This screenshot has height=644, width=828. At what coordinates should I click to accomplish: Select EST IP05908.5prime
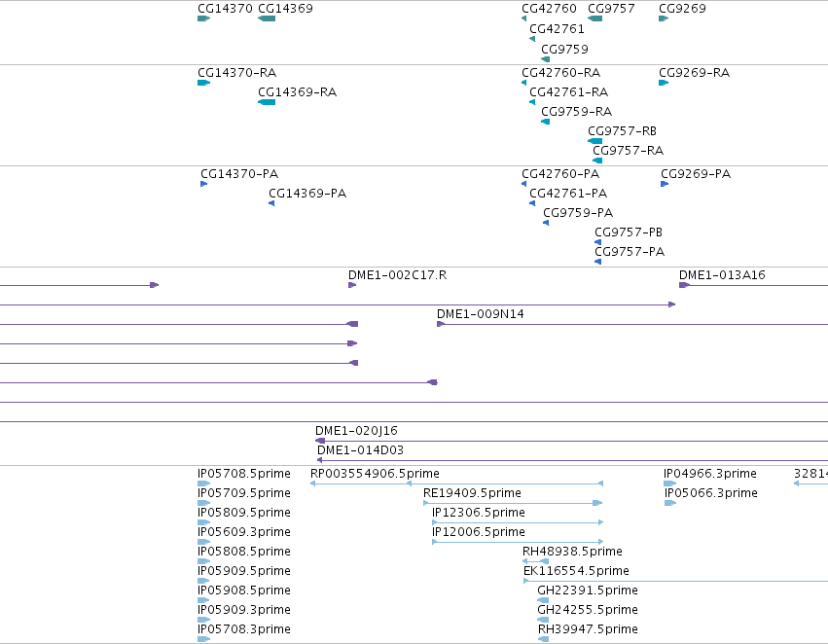[244, 590]
